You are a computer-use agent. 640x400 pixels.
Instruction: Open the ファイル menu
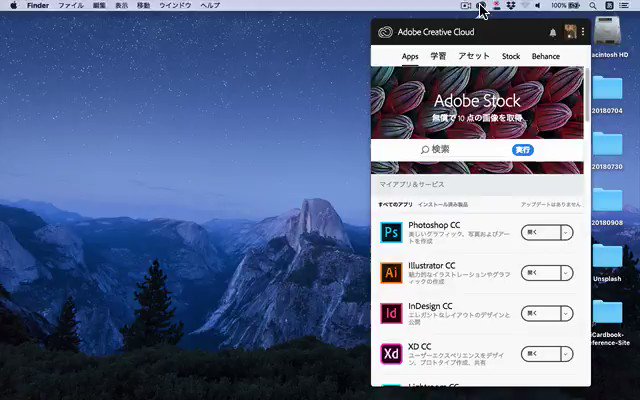71,5
